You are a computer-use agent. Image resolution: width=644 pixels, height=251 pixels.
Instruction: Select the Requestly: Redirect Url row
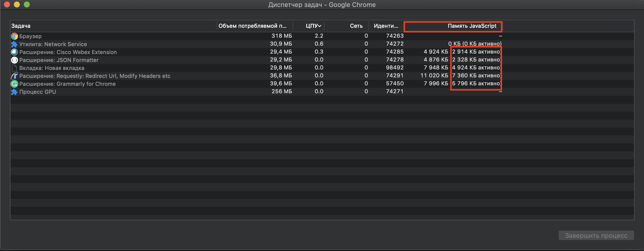(x=322, y=76)
